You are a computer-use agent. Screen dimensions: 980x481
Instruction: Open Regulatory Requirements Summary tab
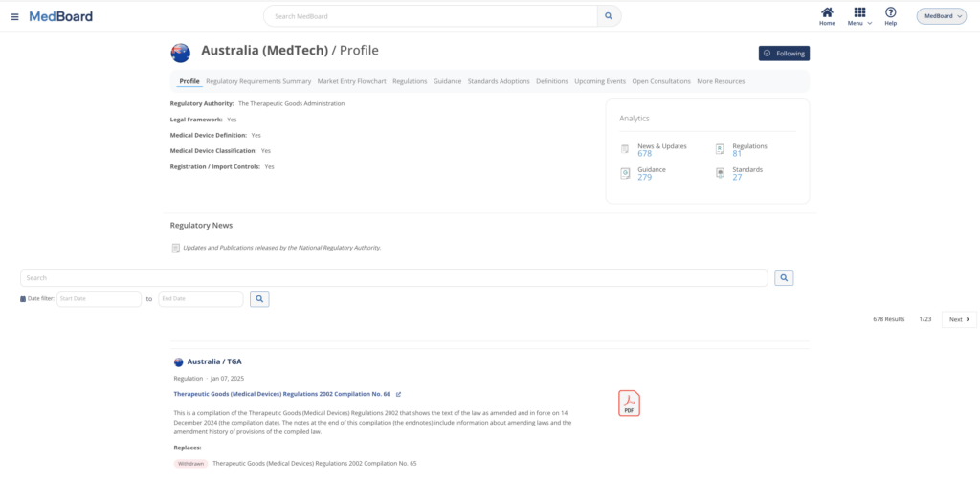tap(258, 81)
